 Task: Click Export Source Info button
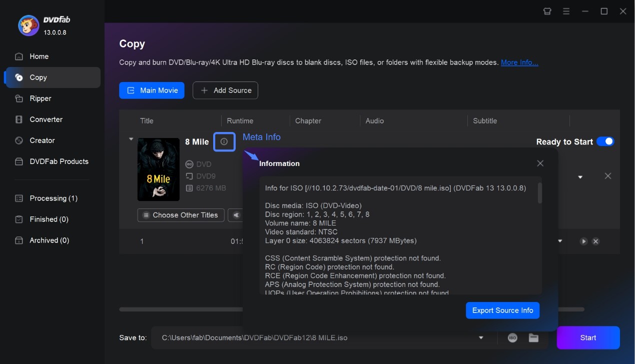(502, 310)
